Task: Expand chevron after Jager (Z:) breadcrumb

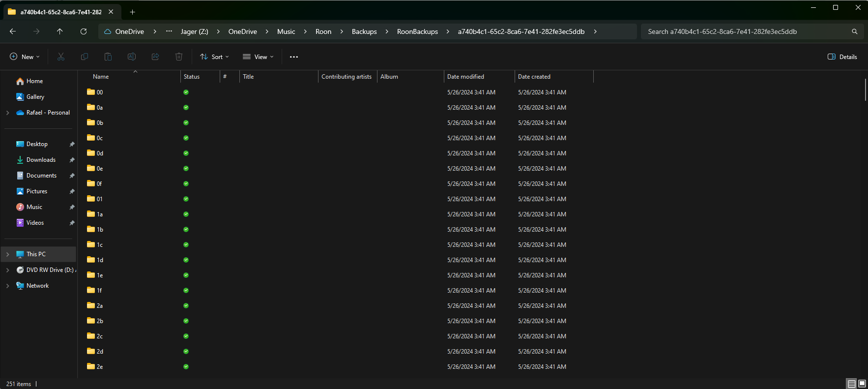Action: (x=218, y=31)
